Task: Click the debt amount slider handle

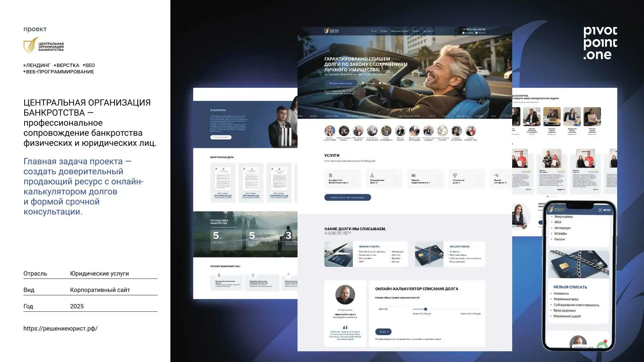Action: (425, 309)
